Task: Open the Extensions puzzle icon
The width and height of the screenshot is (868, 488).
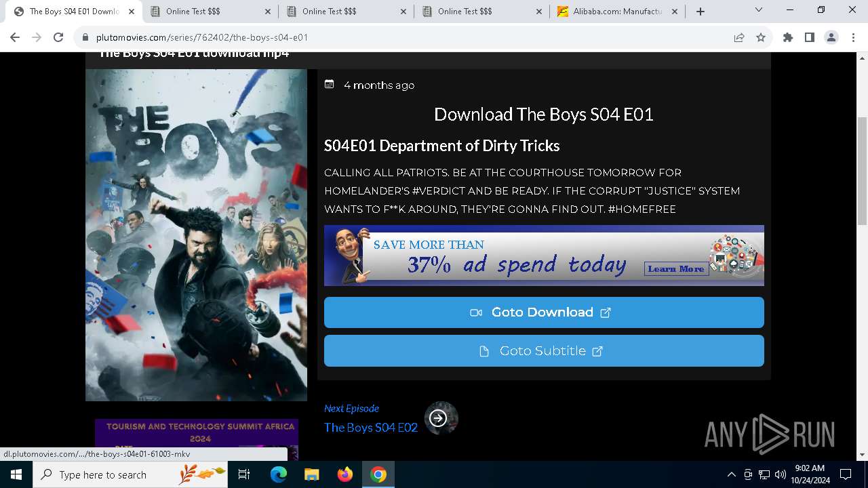Action: (x=788, y=37)
